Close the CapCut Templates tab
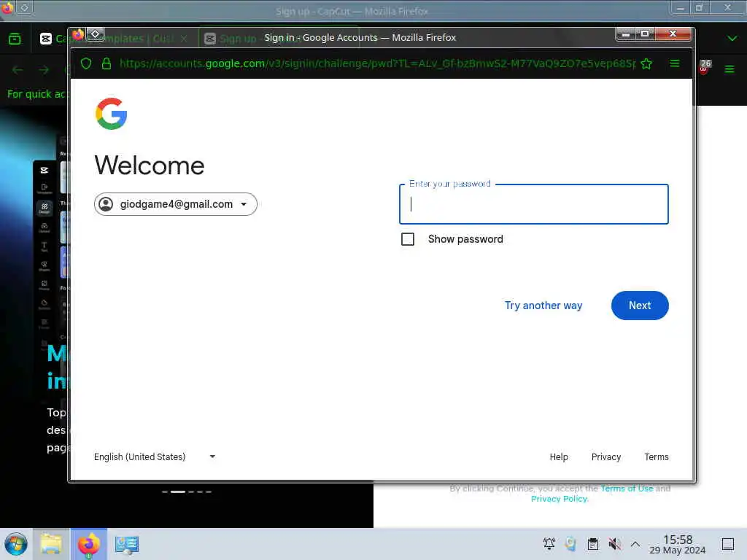The height and width of the screenshot is (560, 747). tap(184, 39)
